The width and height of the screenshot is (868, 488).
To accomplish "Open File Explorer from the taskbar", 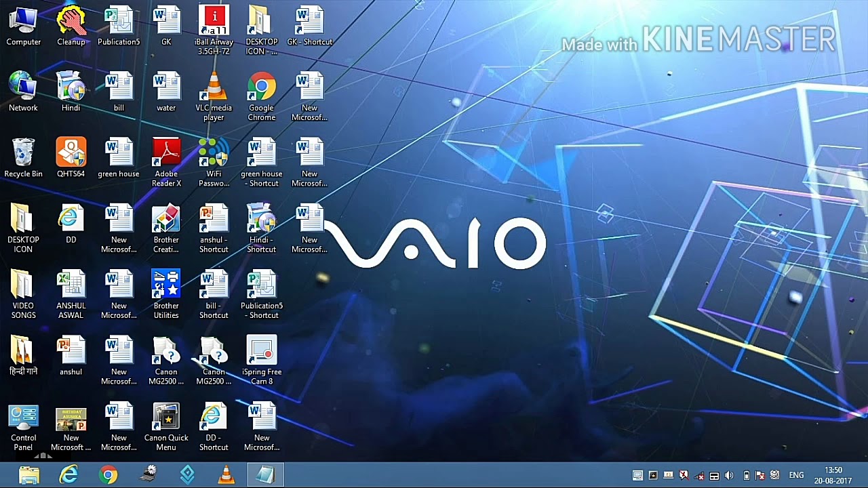I will [x=29, y=475].
